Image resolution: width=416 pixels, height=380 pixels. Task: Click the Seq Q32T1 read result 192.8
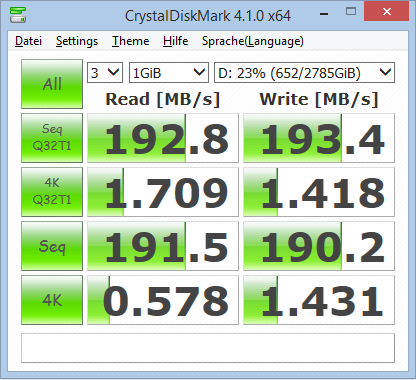tap(163, 138)
